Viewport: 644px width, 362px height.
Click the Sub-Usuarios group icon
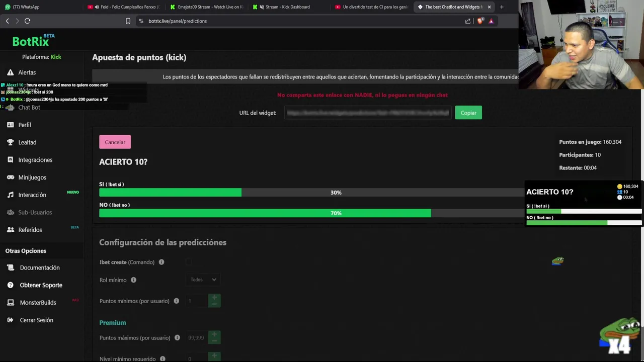(10, 212)
